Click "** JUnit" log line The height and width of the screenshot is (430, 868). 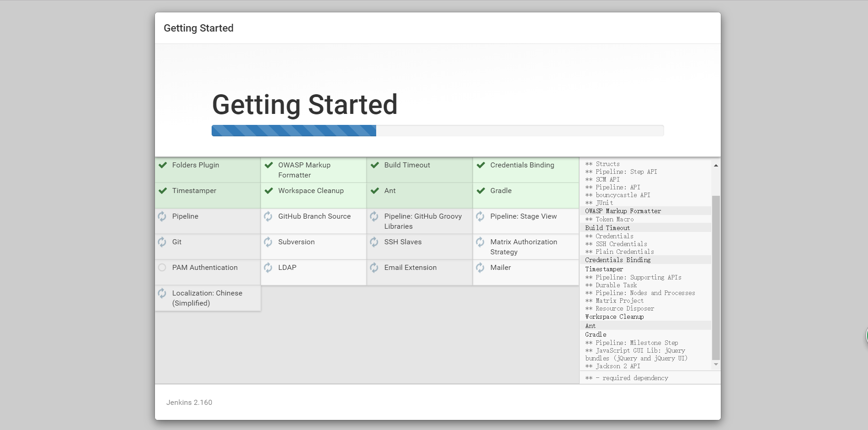tap(599, 203)
